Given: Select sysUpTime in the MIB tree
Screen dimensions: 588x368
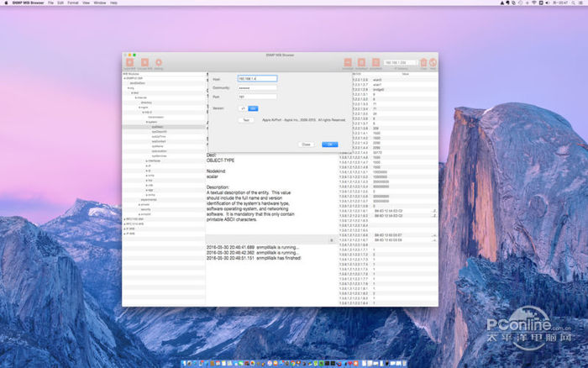Looking at the screenshot, I should (159, 136).
